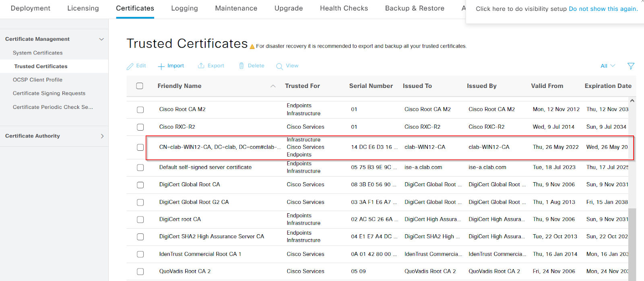The image size is (644, 281).
Task: Click serial number 05 09 cell
Action: [358, 271]
